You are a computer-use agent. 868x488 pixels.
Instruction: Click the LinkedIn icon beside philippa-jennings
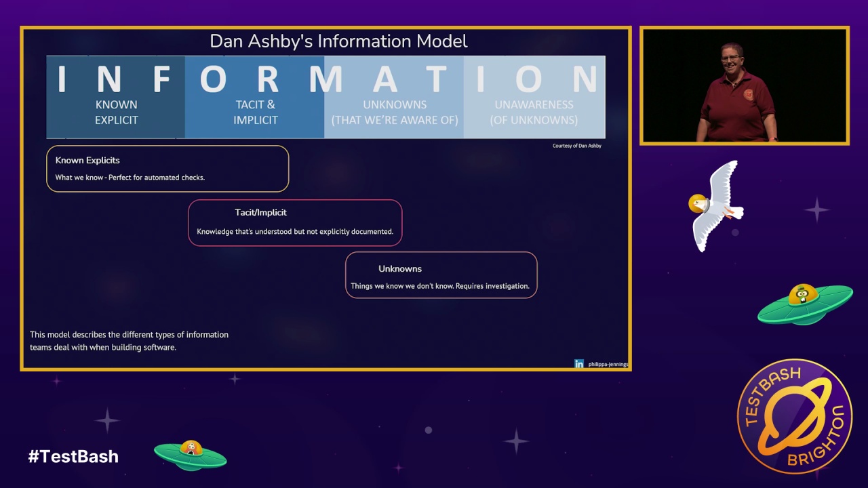pyautogui.click(x=578, y=364)
